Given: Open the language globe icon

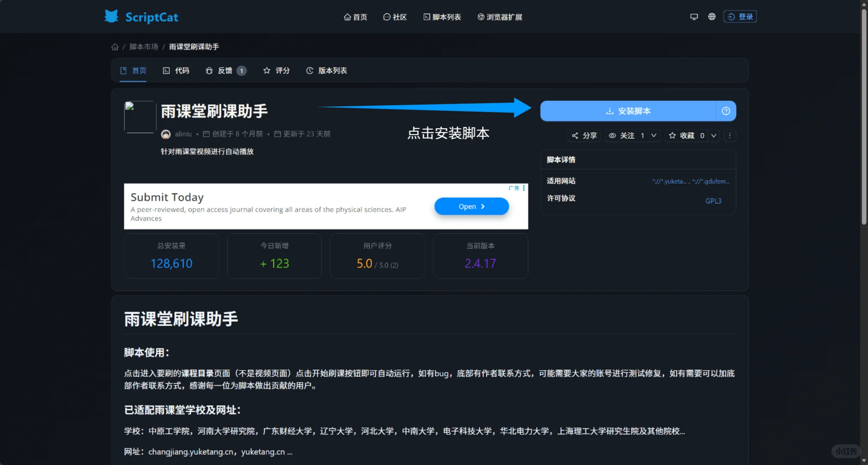Looking at the screenshot, I should coord(712,16).
